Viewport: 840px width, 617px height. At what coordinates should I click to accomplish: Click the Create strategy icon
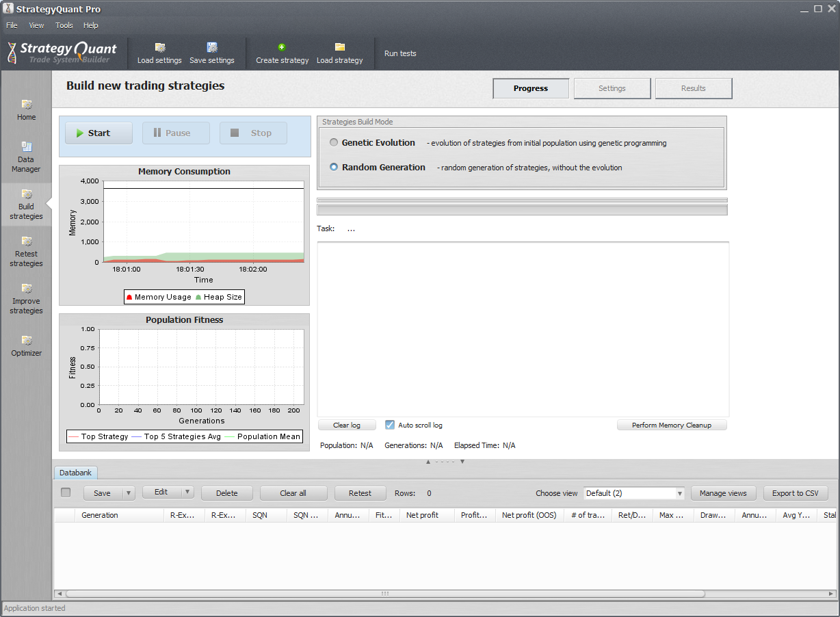(282, 48)
